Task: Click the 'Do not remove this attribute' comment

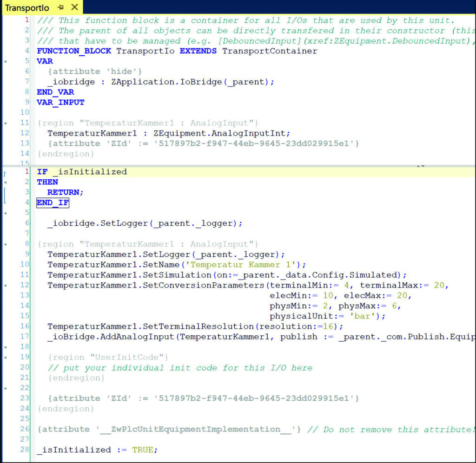Action: pos(391,430)
